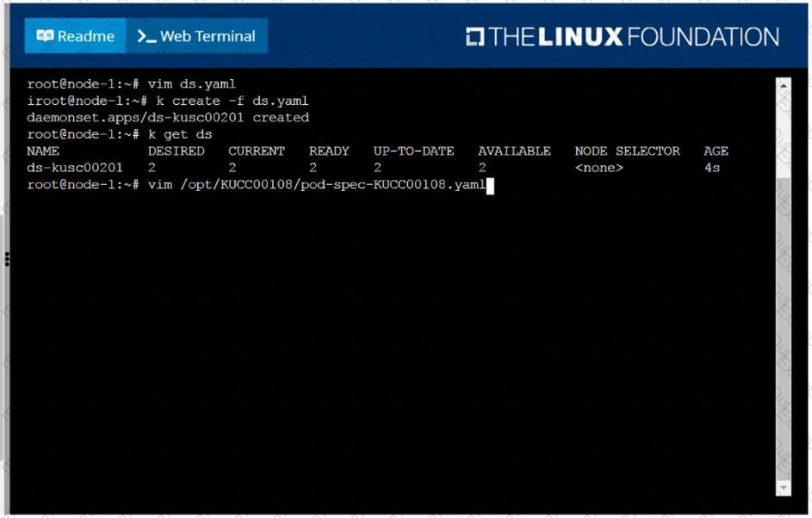Click the AGE column value 4s
This screenshot has width=812, height=518.
click(712, 168)
